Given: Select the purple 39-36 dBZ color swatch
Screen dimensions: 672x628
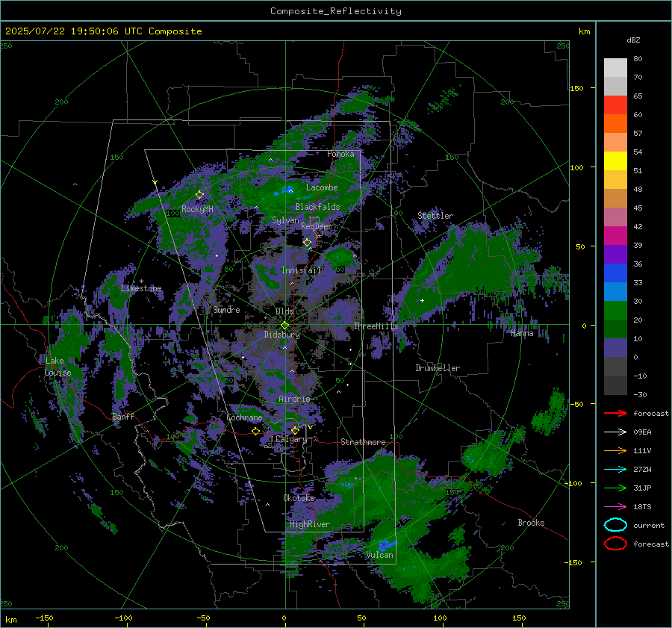Looking at the screenshot, I should pyautogui.click(x=615, y=255).
